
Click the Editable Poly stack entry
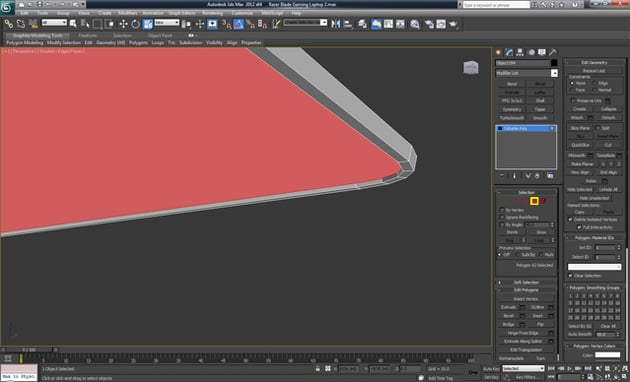click(526, 129)
